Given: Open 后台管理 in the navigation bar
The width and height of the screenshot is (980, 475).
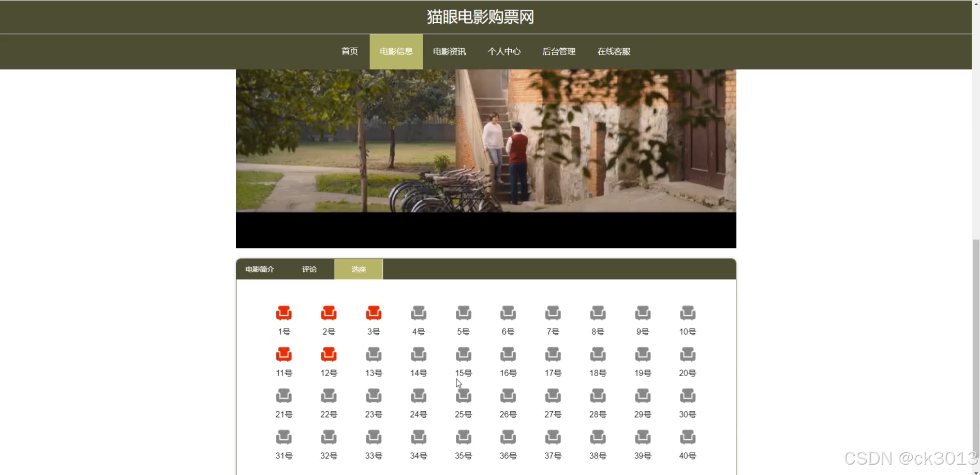Looking at the screenshot, I should pos(559,51).
